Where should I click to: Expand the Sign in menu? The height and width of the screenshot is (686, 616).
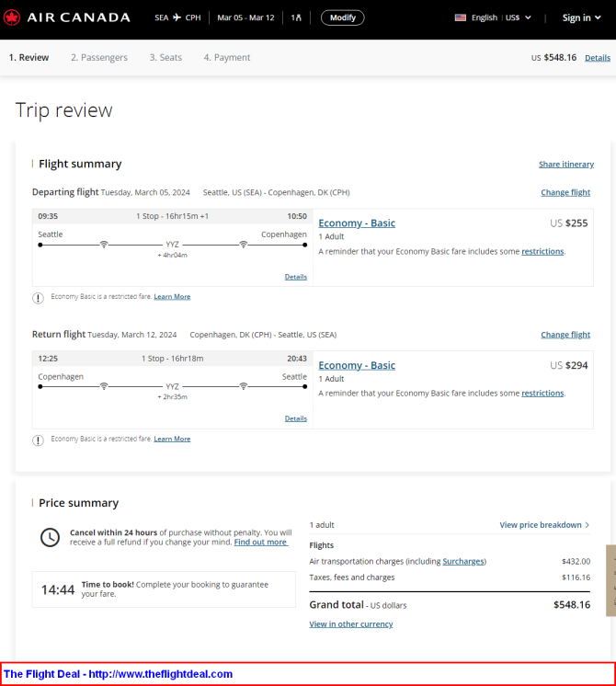(581, 18)
